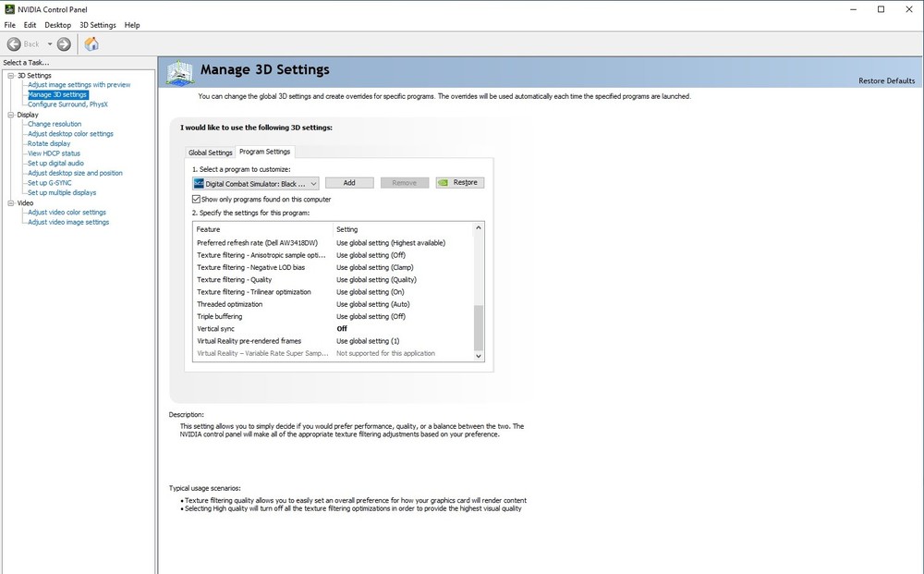
Task: Select Triple buffering setting value
Action: [371, 316]
